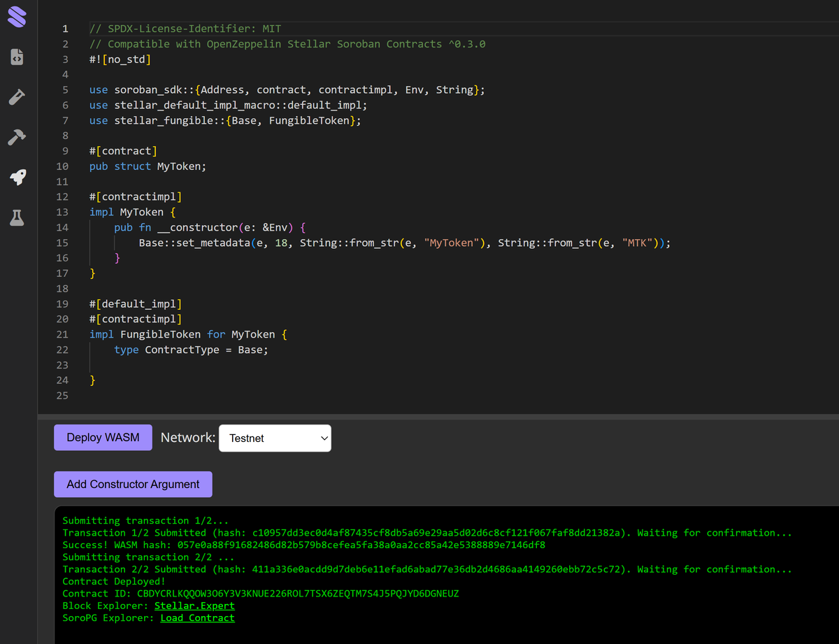Screen dimensions: 839x644
Task: Click the OpenZeppelin compatibility comment line
Action: click(x=287, y=44)
